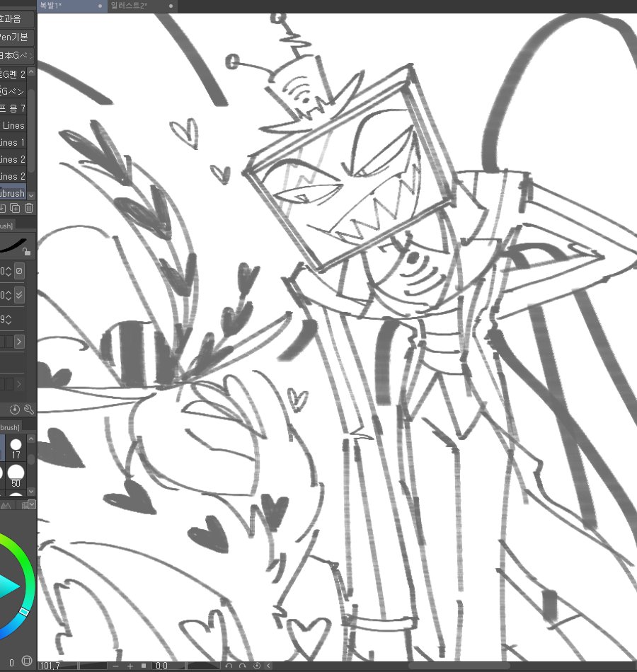Open sub tool detail wrench icon
This screenshot has height=672, width=637.
coord(29,410)
